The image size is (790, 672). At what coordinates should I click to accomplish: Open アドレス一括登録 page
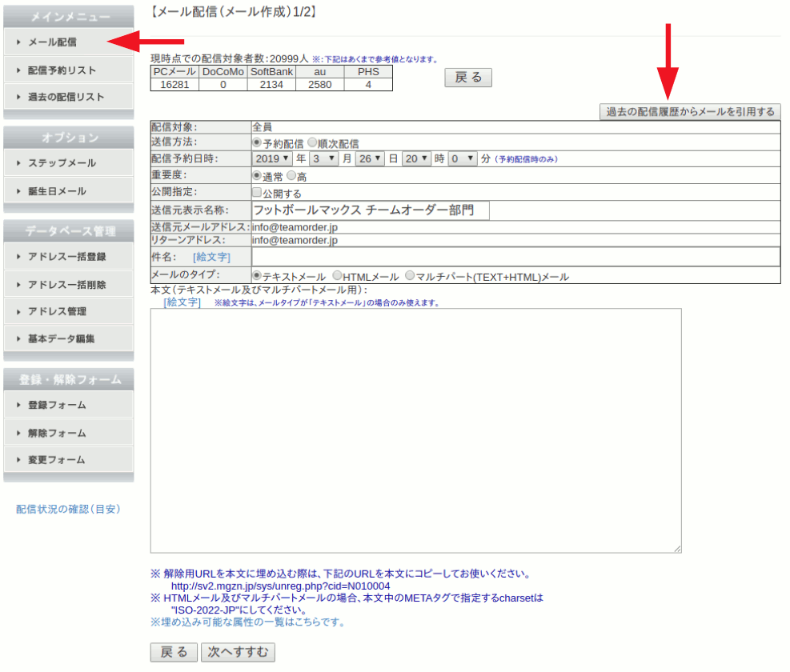click(66, 257)
